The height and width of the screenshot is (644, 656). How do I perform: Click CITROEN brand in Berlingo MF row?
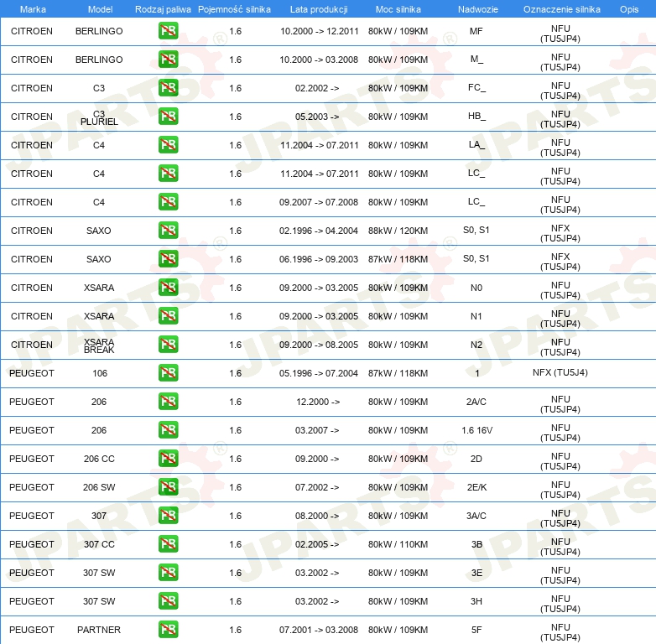(32, 31)
